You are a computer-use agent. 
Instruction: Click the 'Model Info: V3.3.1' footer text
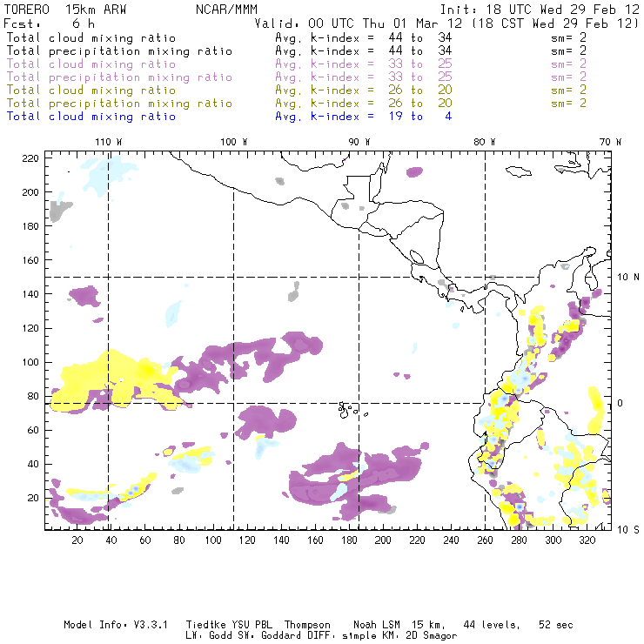116,625
